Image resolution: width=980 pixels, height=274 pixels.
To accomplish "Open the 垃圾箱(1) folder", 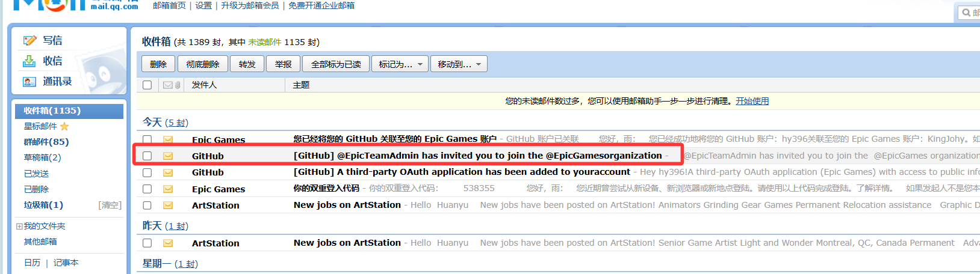I will click(x=43, y=205).
